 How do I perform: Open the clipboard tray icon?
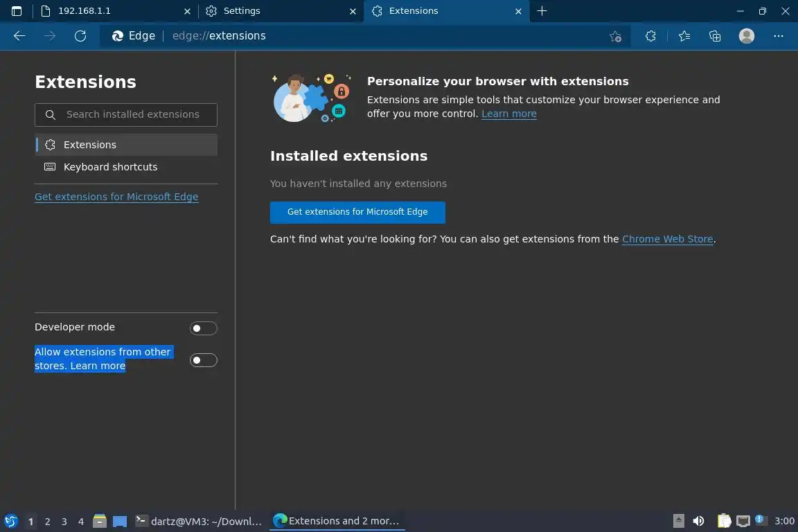(x=724, y=521)
